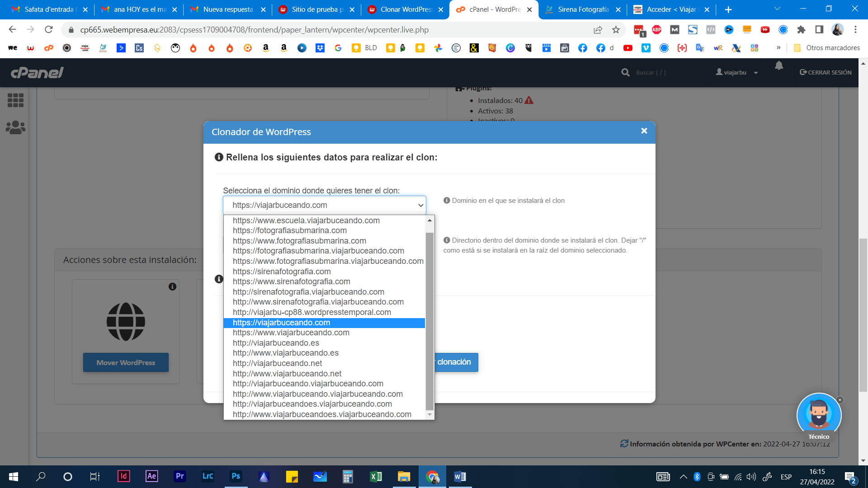Open Premiere Pro from taskbar

[x=179, y=476]
